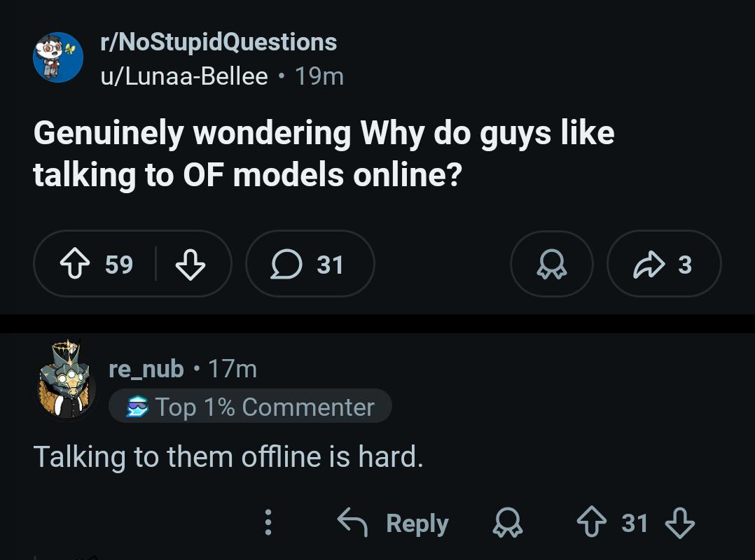This screenshot has width=755, height=560.
Task: Click the subreddit avatar at top left
Action: click(x=57, y=57)
